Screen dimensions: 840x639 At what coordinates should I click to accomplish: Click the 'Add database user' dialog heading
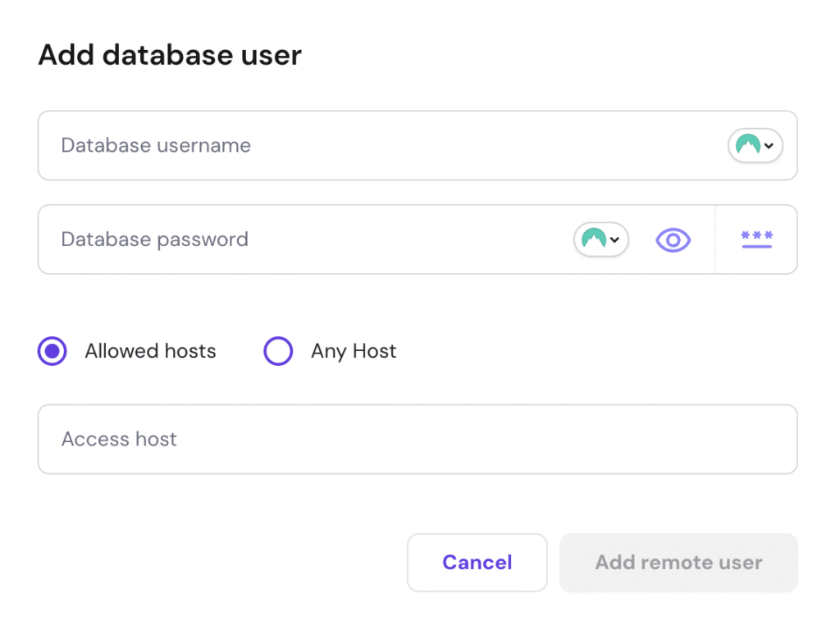170,55
